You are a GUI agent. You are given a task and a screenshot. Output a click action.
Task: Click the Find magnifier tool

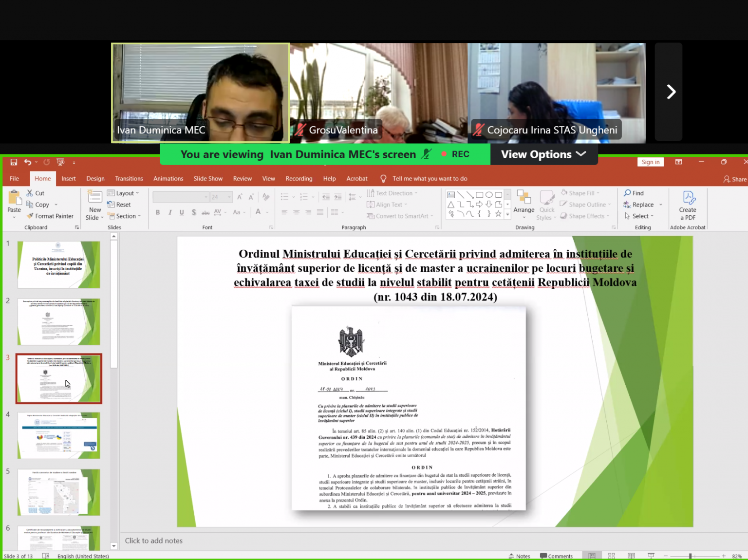pyautogui.click(x=634, y=193)
